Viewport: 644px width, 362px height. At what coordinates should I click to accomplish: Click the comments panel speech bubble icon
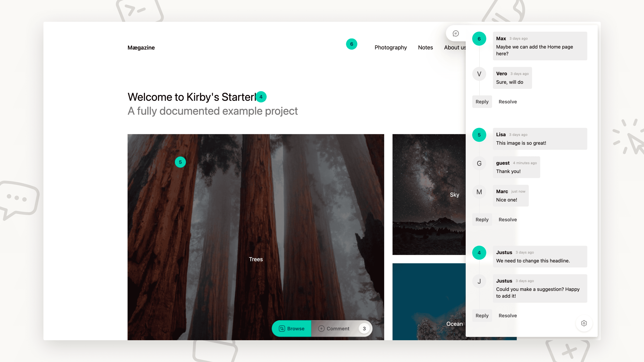pos(456,34)
